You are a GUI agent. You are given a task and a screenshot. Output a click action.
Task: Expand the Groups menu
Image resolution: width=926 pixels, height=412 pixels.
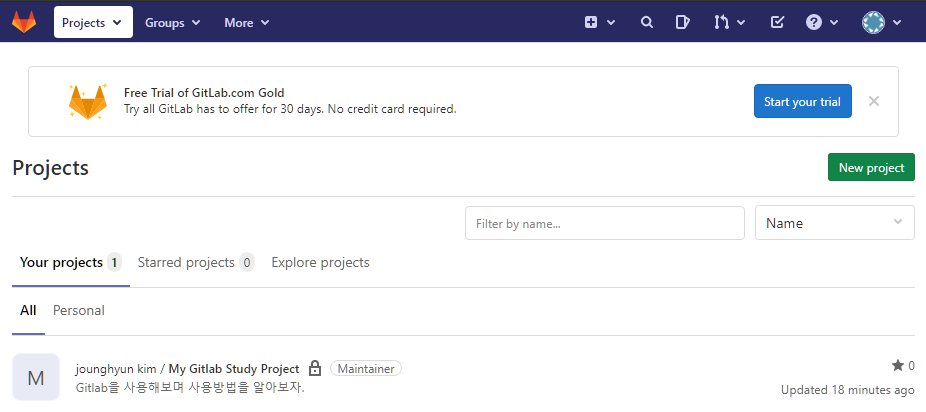172,22
